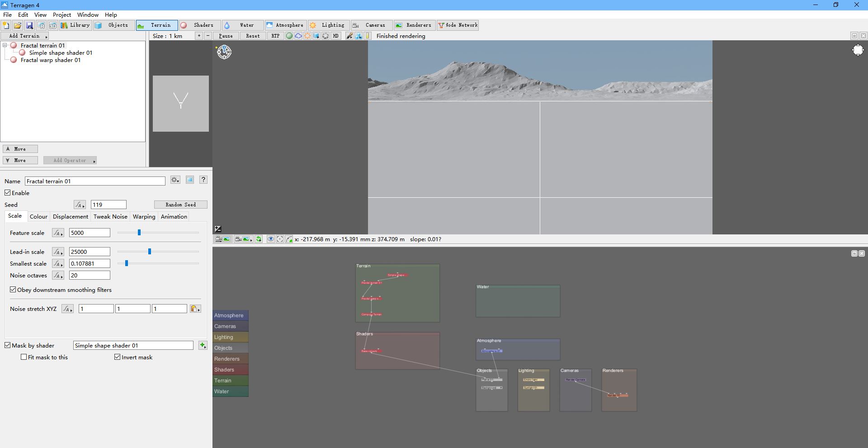
Task: Switch to the Tweak Noise tab
Action: pos(110,216)
